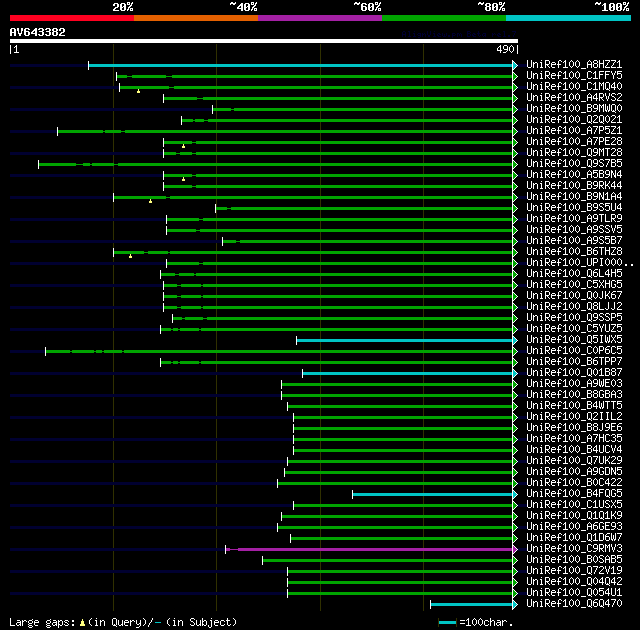This screenshot has height=630, width=640.
Task: Click the cyan arrowhead beside UniRef100_Q5IWX5
Action: 515,340
